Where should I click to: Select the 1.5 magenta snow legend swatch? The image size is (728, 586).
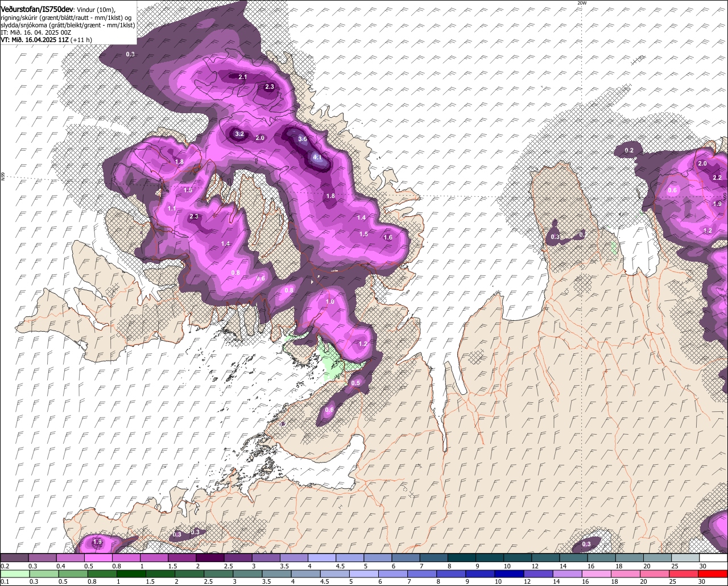click(x=182, y=558)
